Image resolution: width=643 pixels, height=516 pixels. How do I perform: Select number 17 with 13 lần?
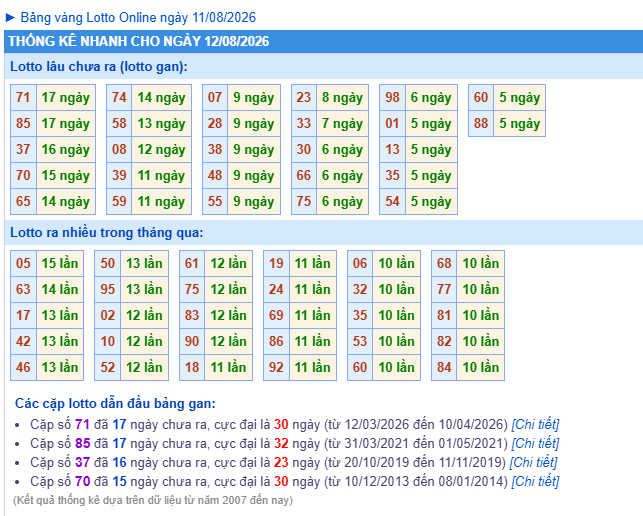(x=23, y=315)
